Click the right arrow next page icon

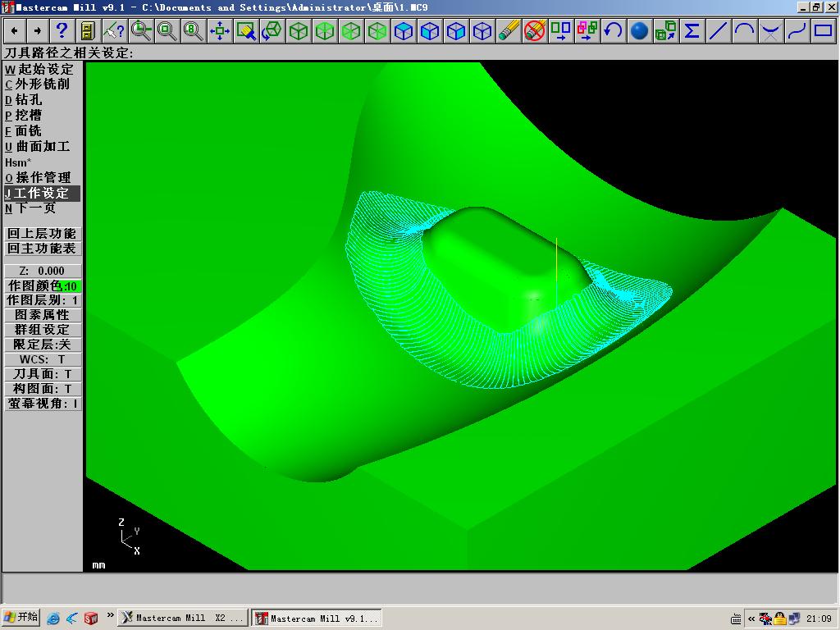pos(38,30)
